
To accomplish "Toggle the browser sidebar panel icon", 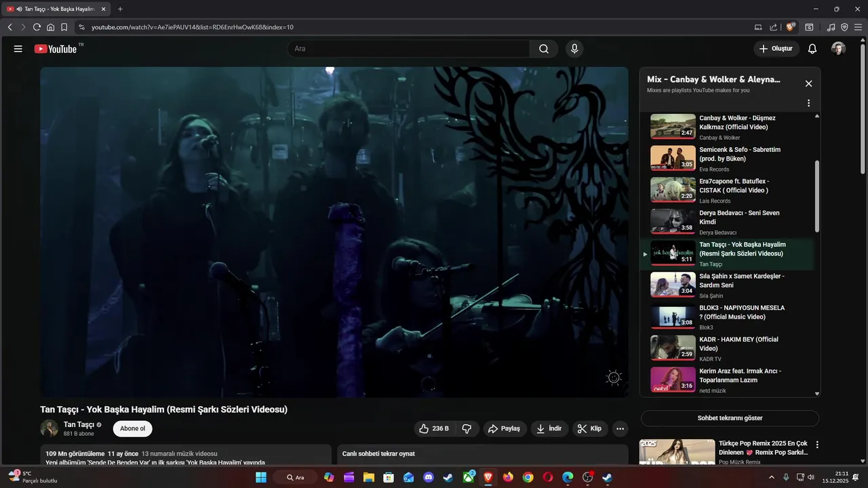I will pyautogui.click(x=809, y=27).
